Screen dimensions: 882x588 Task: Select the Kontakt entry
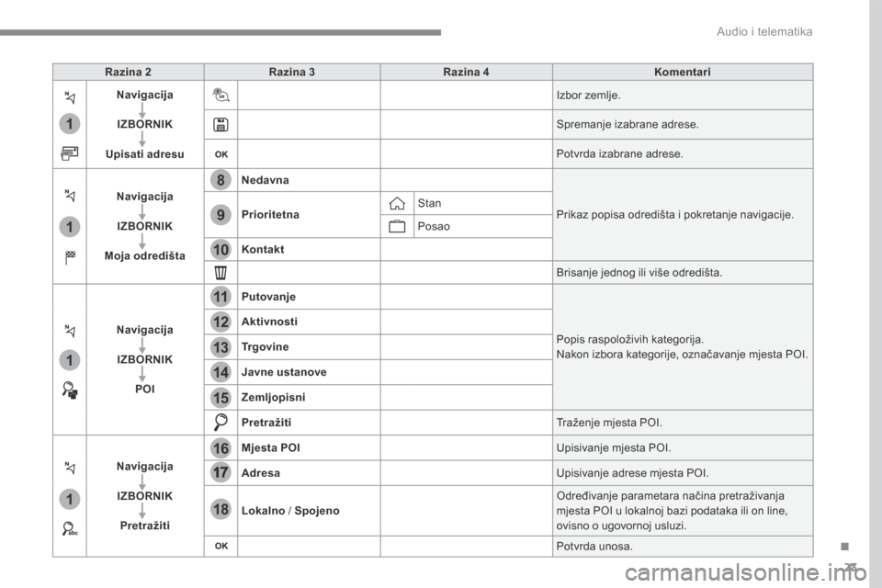(x=263, y=249)
